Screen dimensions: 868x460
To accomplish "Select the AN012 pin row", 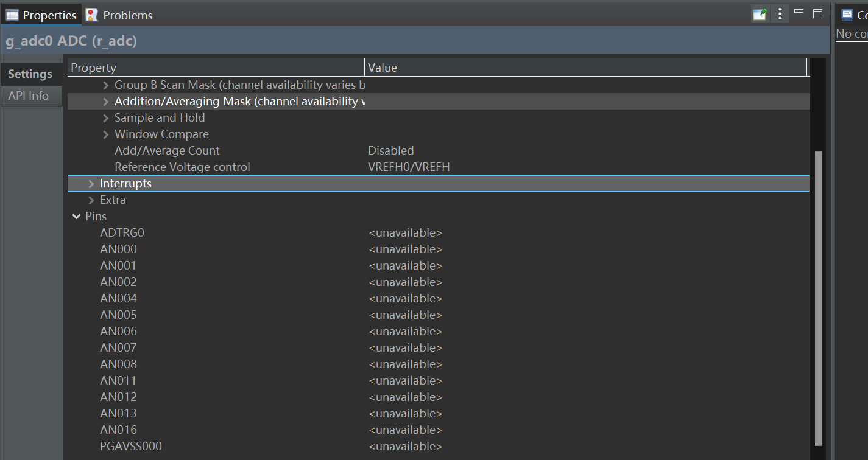I will click(x=439, y=397).
